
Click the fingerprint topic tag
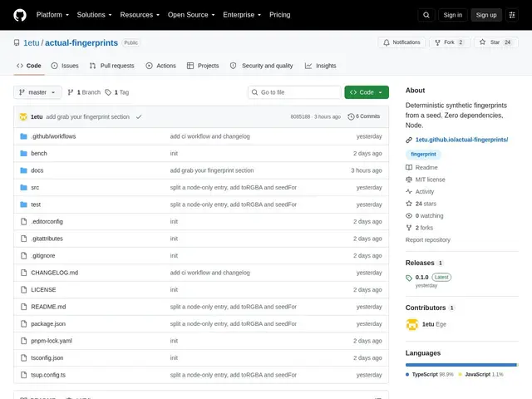[423, 155]
